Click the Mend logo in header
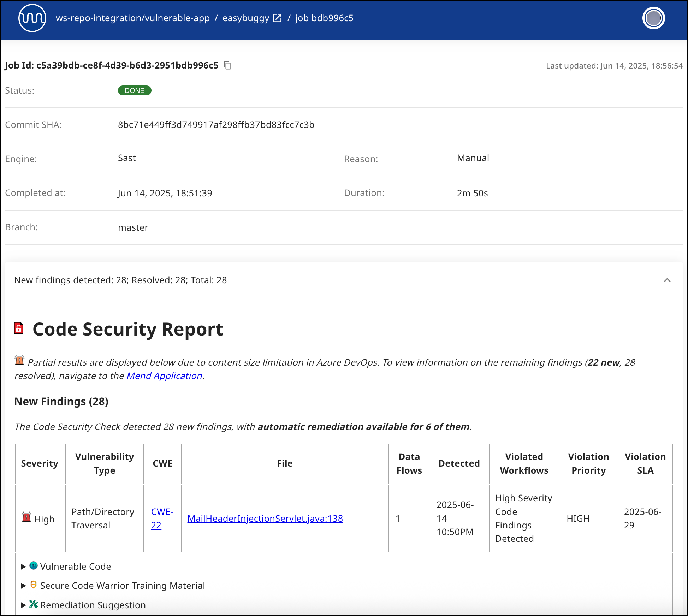Image resolution: width=688 pixels, height=616 pixels. point(32,18)
